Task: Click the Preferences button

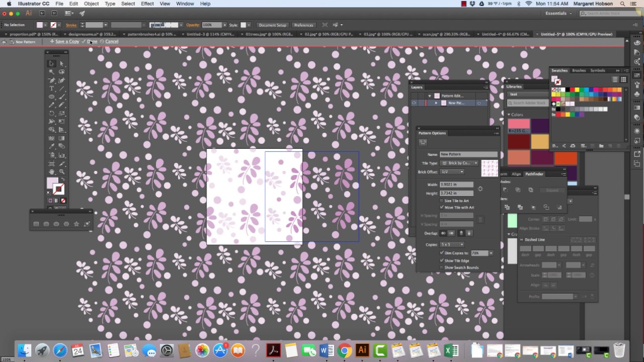Action: click(303, 25)
